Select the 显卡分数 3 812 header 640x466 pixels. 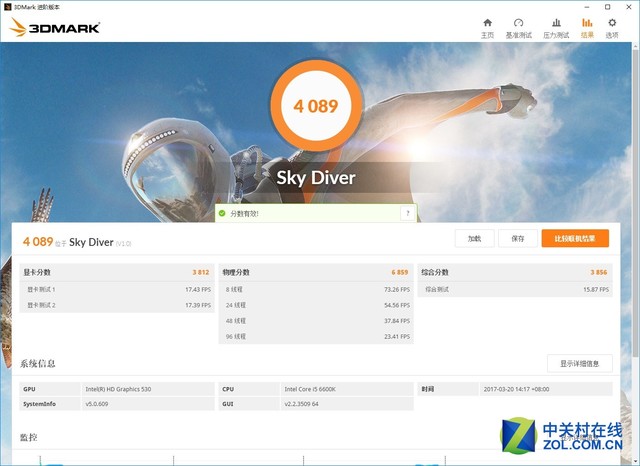[117, 272]
